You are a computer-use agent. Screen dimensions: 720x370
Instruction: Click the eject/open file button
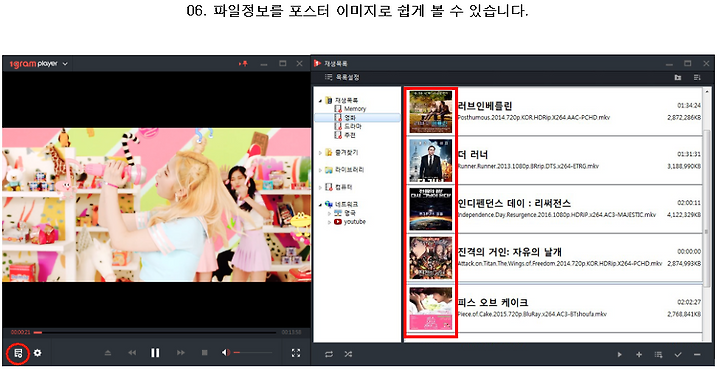tap(108, 353)
